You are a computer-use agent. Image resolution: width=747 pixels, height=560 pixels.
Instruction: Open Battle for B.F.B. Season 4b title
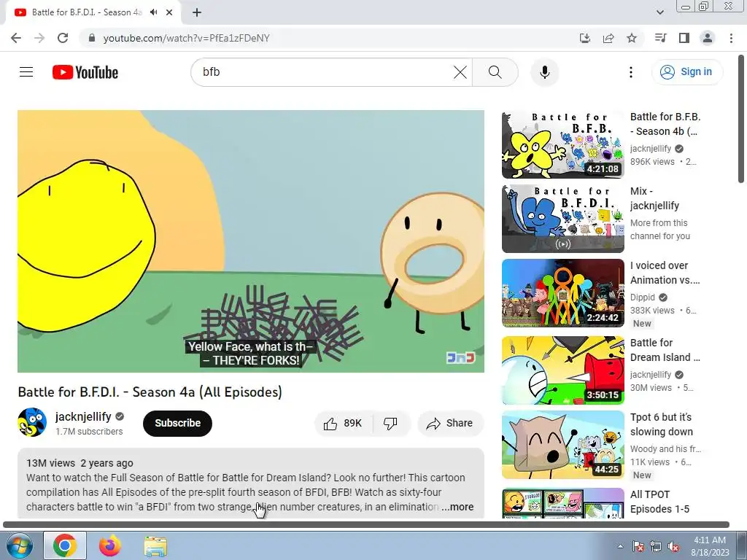pyautogui.click(x=665, y=124)
